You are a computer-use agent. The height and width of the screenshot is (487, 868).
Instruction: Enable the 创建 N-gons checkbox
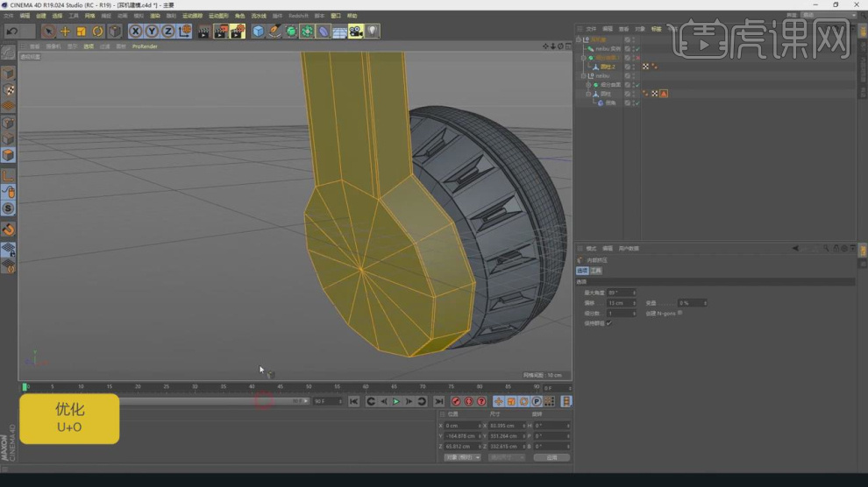(679, 313)
